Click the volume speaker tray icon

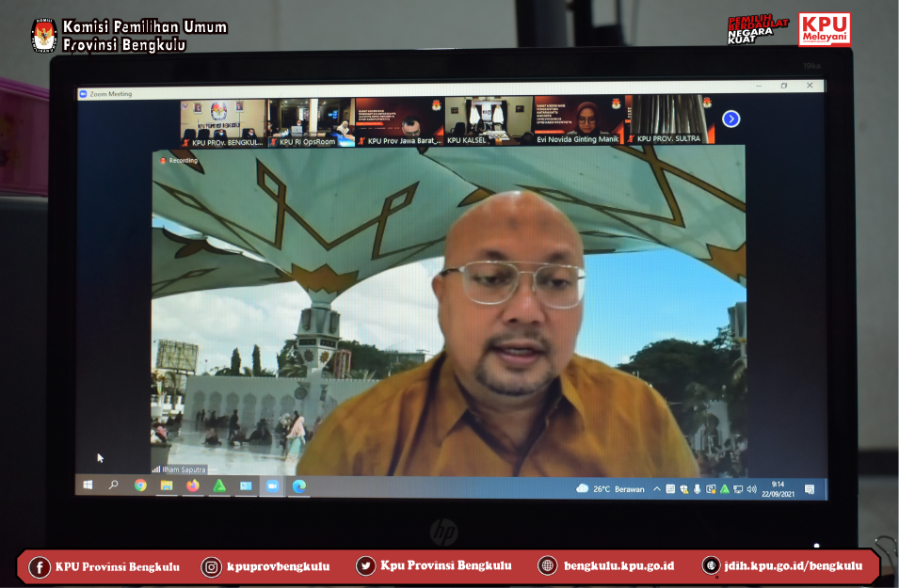[x=751, y=488]
